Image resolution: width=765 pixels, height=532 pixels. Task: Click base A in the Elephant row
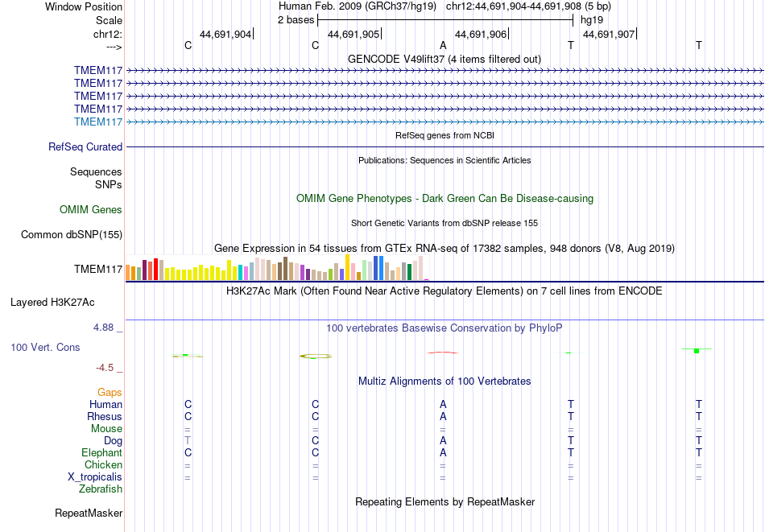pos(443,452)
